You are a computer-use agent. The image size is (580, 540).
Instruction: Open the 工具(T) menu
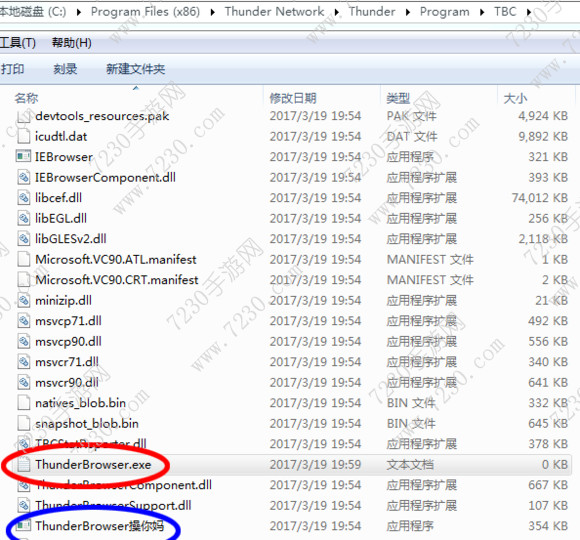[18, 43]
